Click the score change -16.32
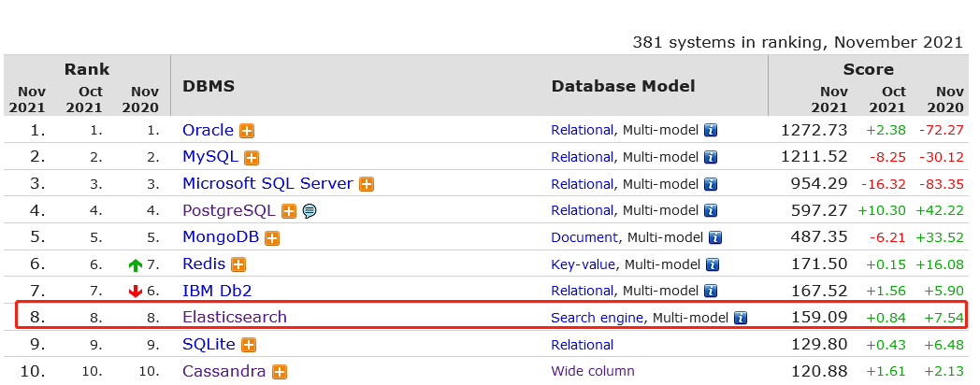Screen dimensions: 980x385 [x=884, y=184]
